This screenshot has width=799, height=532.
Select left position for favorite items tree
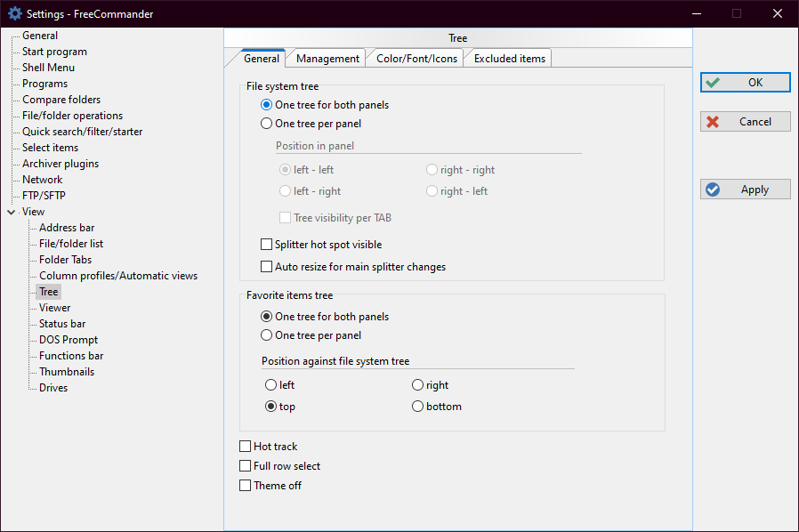(271, 385)
